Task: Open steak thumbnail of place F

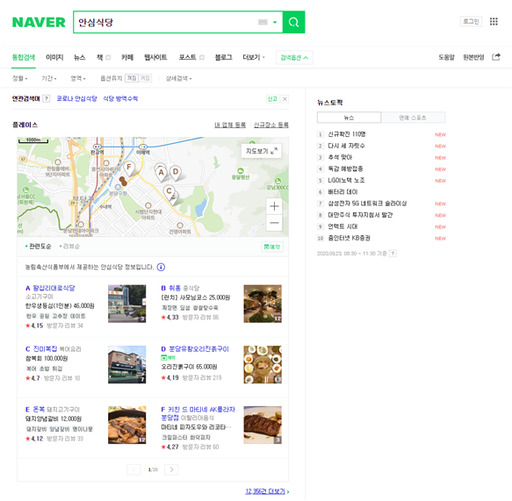Action: coord(263,425)
